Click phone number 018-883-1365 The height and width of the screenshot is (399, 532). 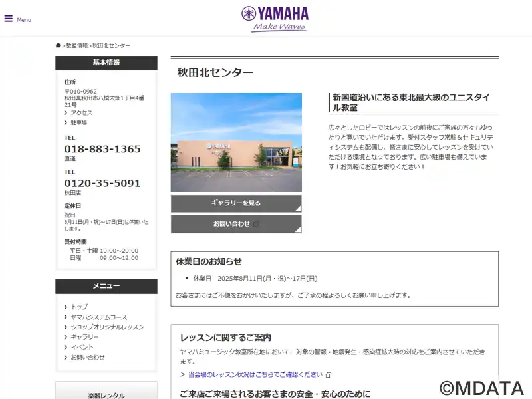tap(102, 149)
